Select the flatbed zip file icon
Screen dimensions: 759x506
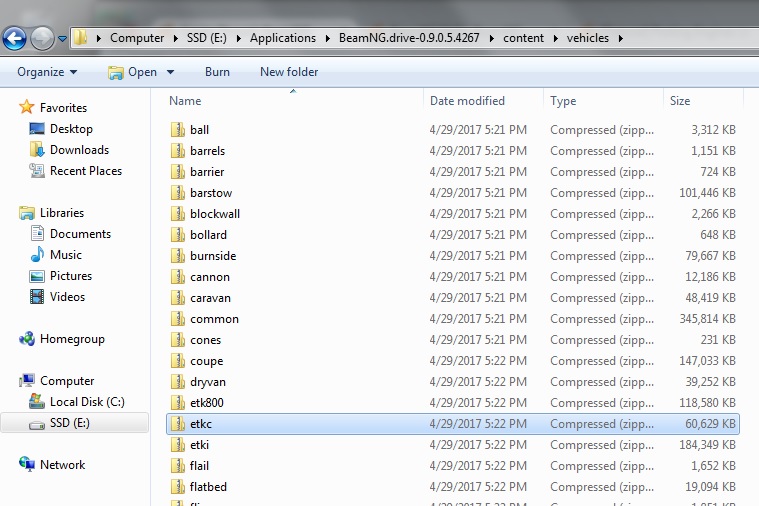coord(178,487)
